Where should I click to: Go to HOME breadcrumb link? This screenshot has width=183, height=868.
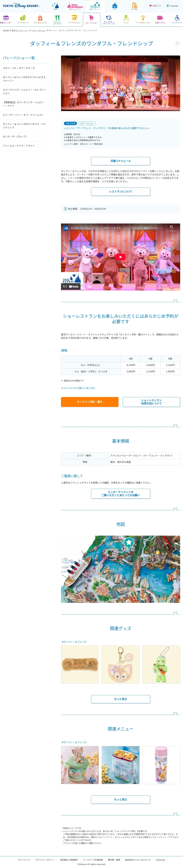(6, 30)
